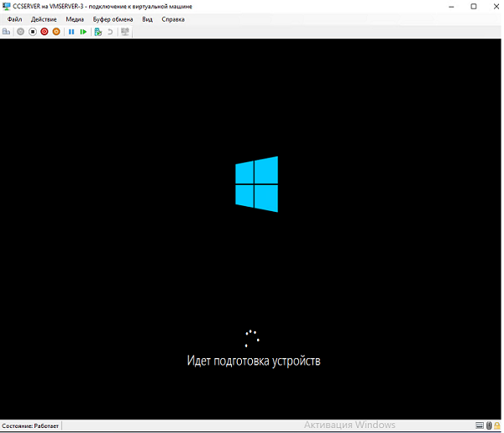Image resolution: width=504 pixels, height=433 pixels.
Task: Click the Windows logo in VM screen
Action: (256, 184)
